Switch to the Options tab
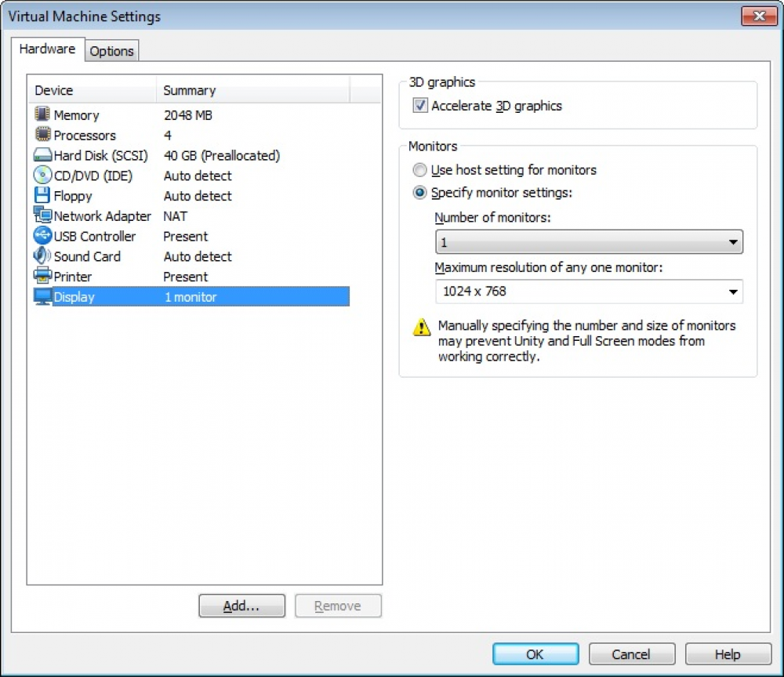This screenshot has width=784, height=677. click(111, 51)
